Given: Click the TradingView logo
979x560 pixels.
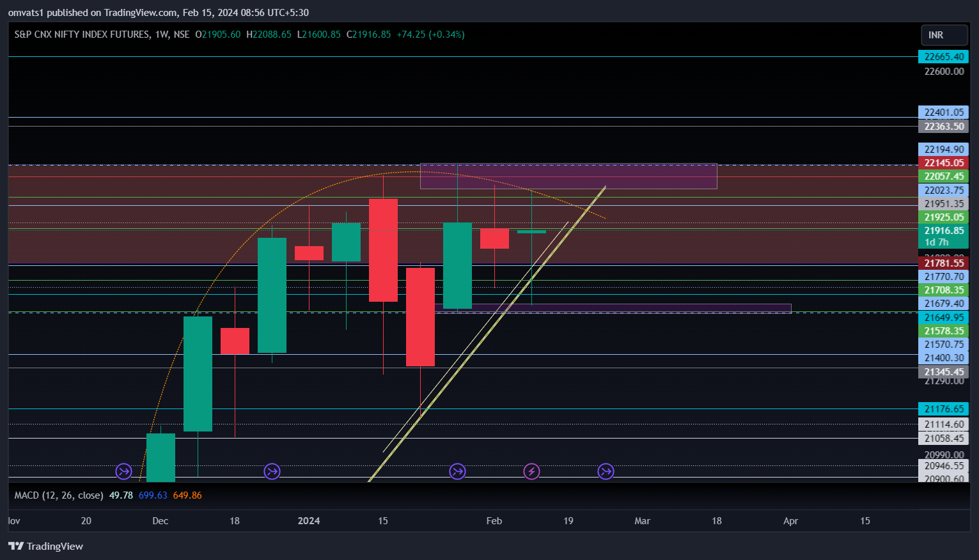Looking at the screenshot, I should 46,546.
